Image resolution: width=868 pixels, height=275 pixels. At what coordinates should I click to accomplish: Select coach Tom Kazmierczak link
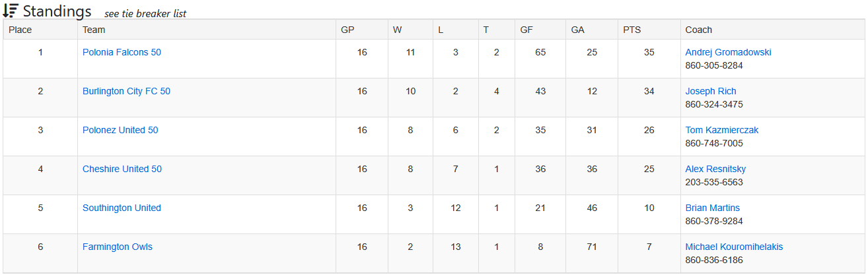[722, 130]
